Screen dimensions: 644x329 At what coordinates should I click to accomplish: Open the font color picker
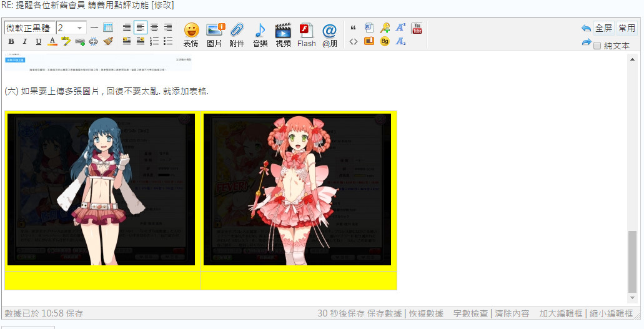52,41
